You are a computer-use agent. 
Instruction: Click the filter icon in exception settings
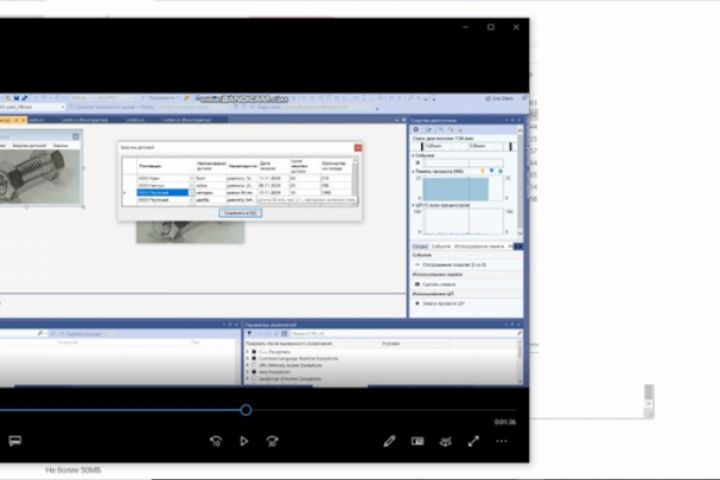(x=249, y=333)
